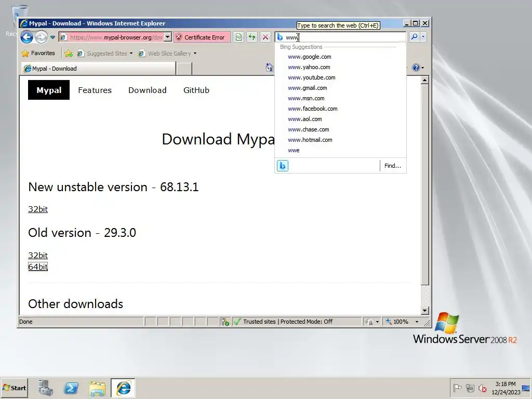
Task: Click the network icon in tray
Action: (470, 388)
